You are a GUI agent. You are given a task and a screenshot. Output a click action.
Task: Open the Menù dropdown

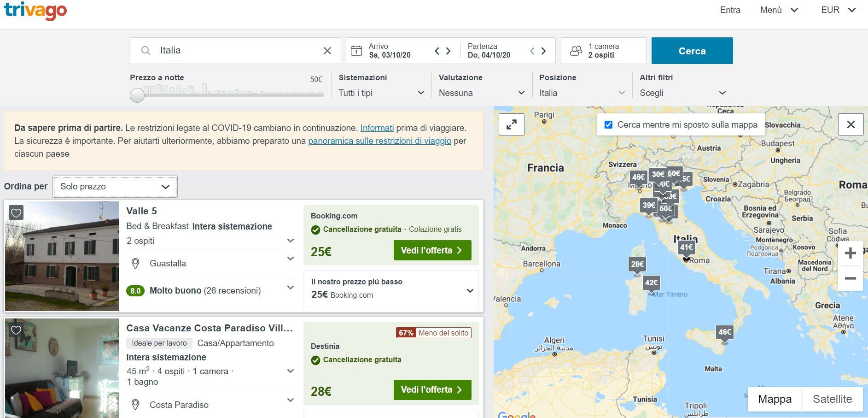pyautogui.click(x=779, y=10)
